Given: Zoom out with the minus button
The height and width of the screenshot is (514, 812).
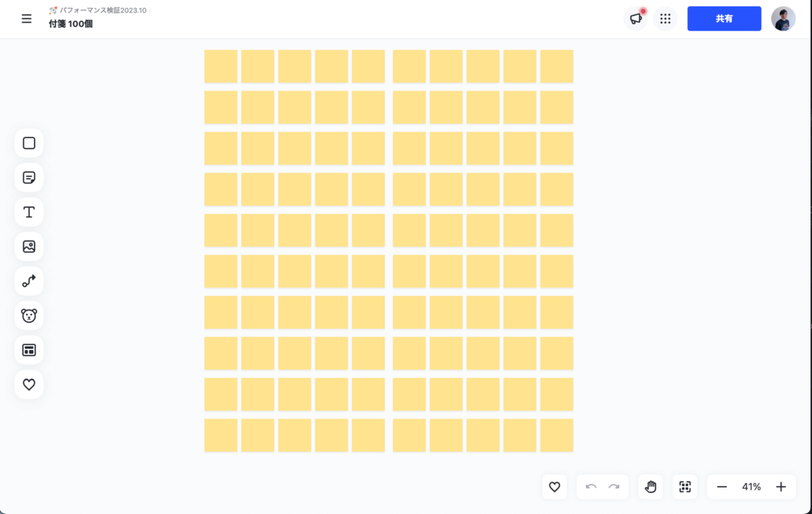Looking at the screenshot, I should 722,487.
